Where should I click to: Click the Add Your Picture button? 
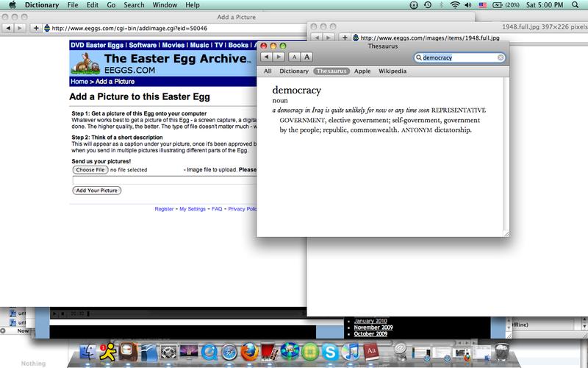[x=97, y=191]
